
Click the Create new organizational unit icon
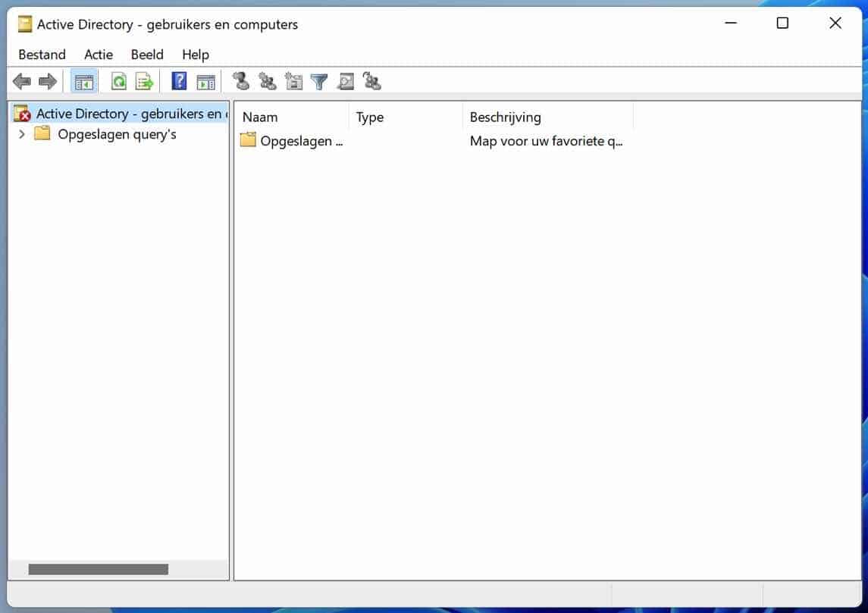click(293, 81)
